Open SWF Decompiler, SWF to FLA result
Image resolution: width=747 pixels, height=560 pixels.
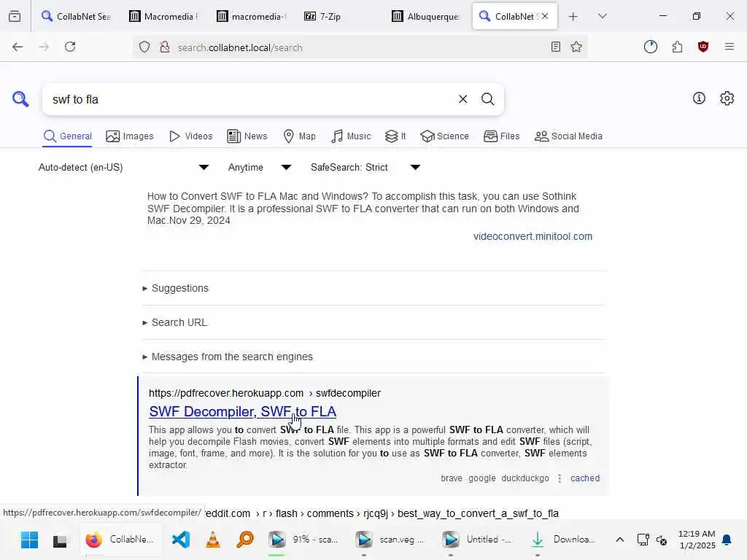[242, 411]
